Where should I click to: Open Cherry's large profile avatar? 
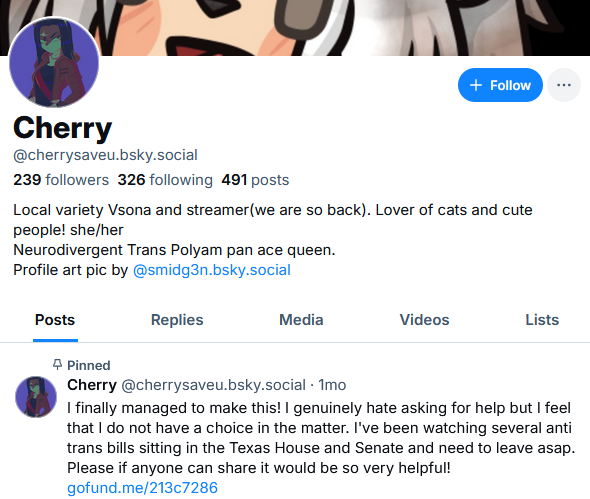click(x=54, y=62)
